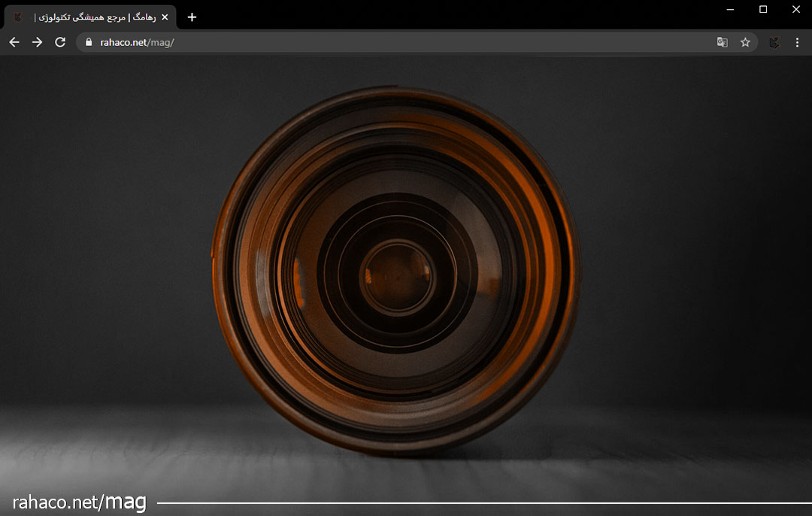Click the rahaco.net/mag/ address bar text

click(137, 43)
